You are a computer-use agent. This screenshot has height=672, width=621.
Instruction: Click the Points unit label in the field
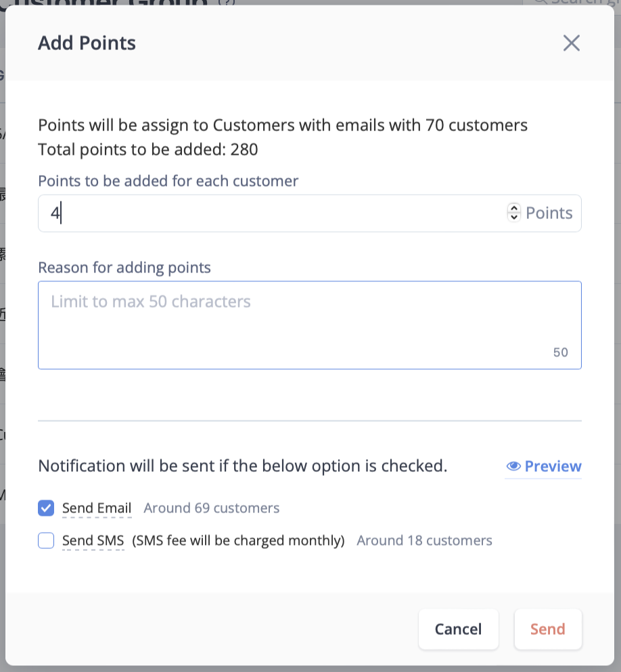click(x=549, y=213)
